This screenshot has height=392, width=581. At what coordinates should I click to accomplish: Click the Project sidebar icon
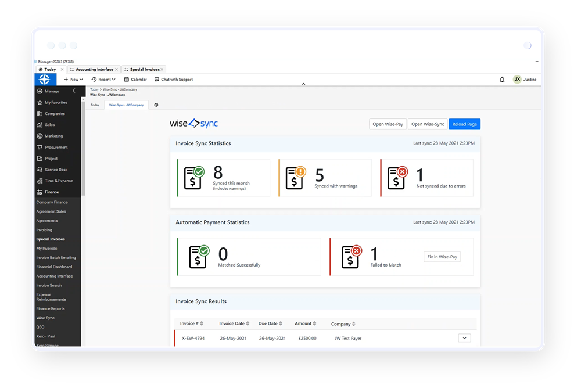tap(40, 158)
